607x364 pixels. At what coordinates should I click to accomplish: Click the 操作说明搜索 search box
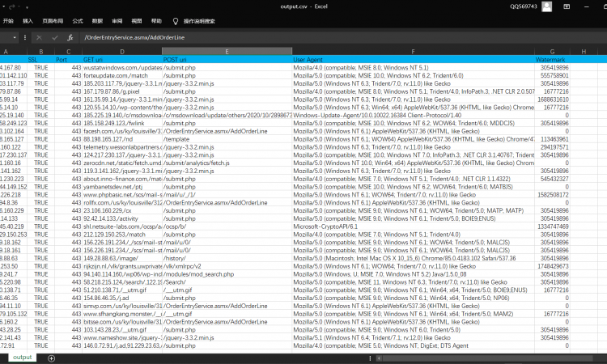(199, 21)
